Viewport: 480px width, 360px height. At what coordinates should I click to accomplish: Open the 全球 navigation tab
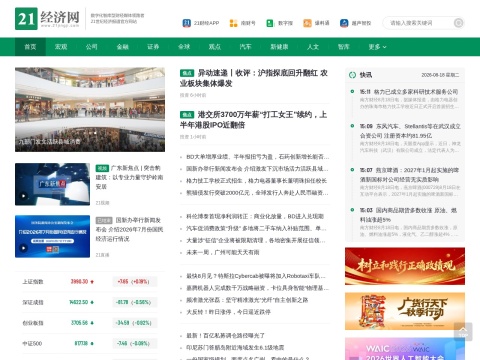[184, 47]
